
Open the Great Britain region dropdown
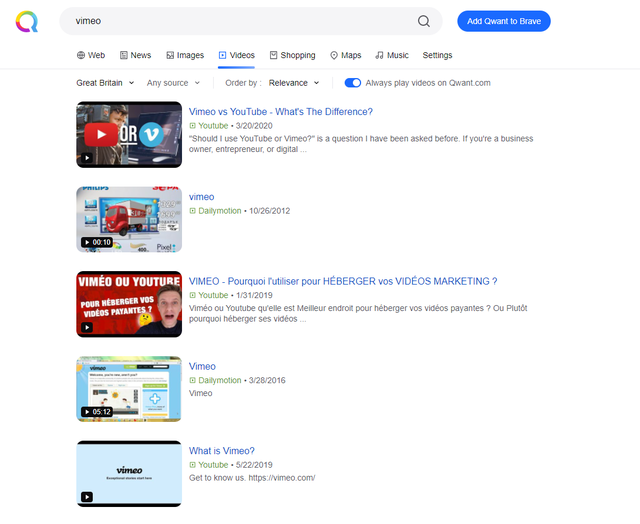click(x=105, y=83)
